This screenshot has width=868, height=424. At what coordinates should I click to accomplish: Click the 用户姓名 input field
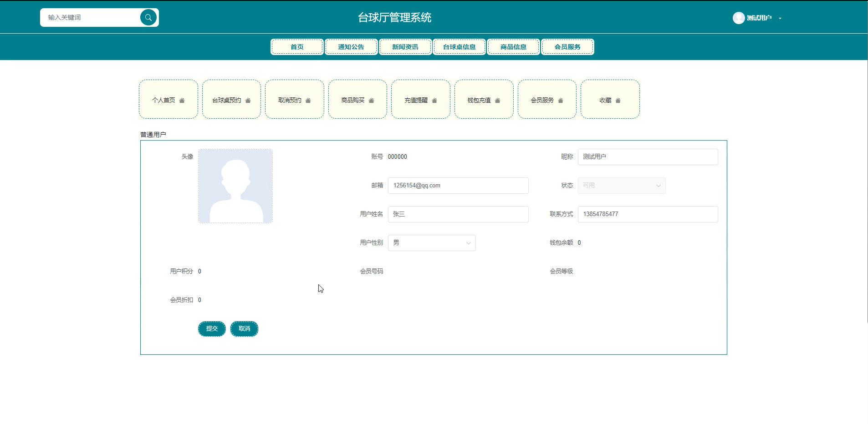[x=458, y=214]
